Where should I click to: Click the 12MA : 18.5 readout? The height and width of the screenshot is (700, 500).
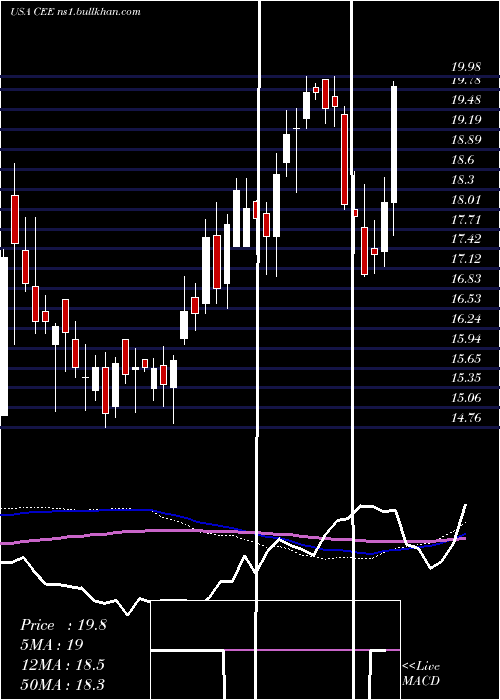click(63, 665)
